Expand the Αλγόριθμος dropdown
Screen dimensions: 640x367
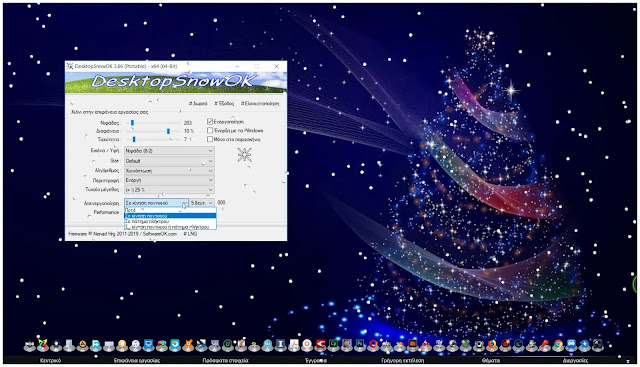(169, 171)
